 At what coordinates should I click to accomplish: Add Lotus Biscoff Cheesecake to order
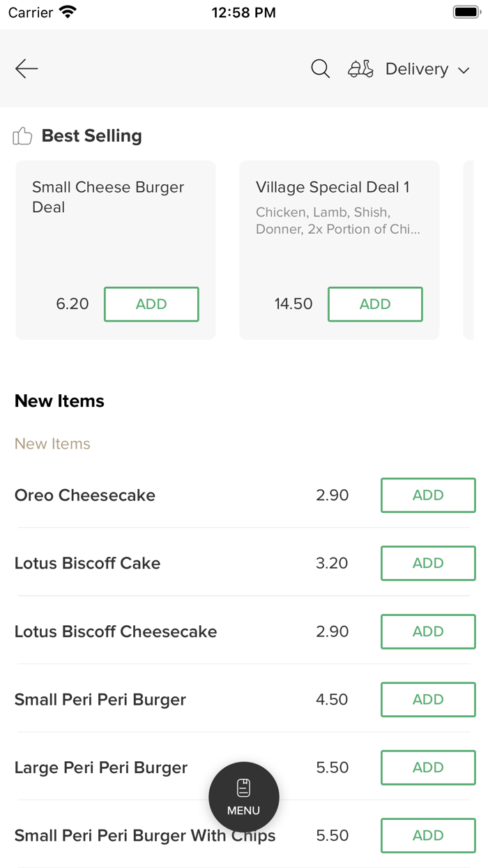coord(427,631)
